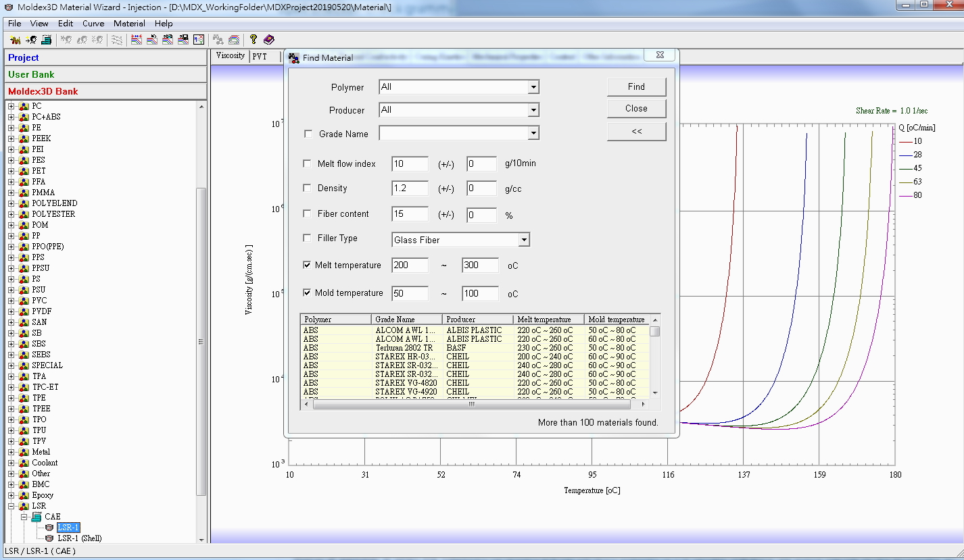Click the Close button in Find Material

(x=636, y=109)
